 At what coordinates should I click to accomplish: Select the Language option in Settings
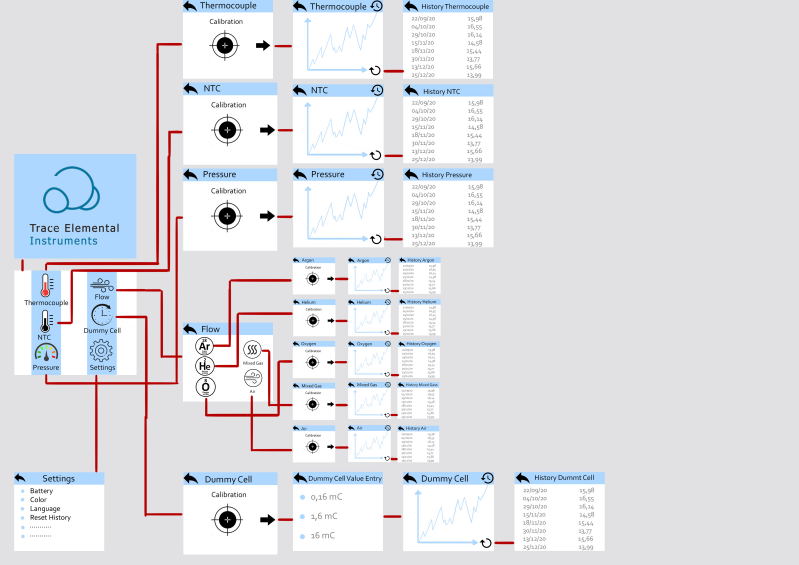[45, 509]
